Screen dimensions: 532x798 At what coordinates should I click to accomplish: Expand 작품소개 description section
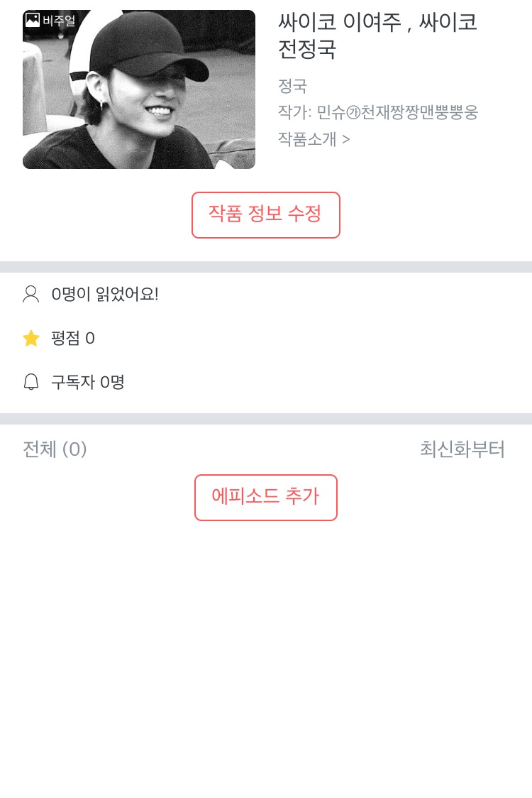pos(308,138)
